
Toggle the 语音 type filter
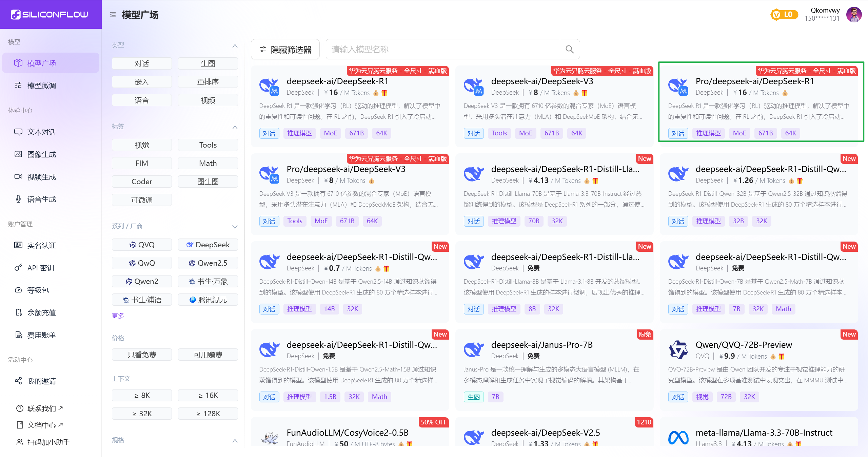[142, 100]
